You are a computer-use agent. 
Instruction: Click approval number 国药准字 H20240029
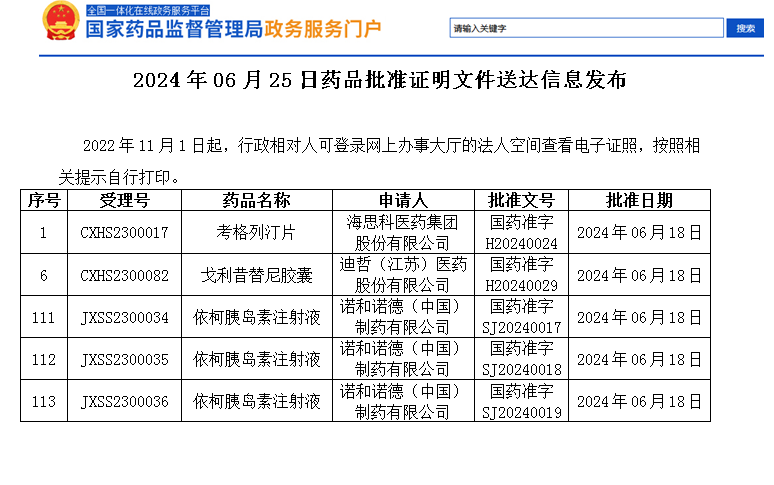(521, 275)
